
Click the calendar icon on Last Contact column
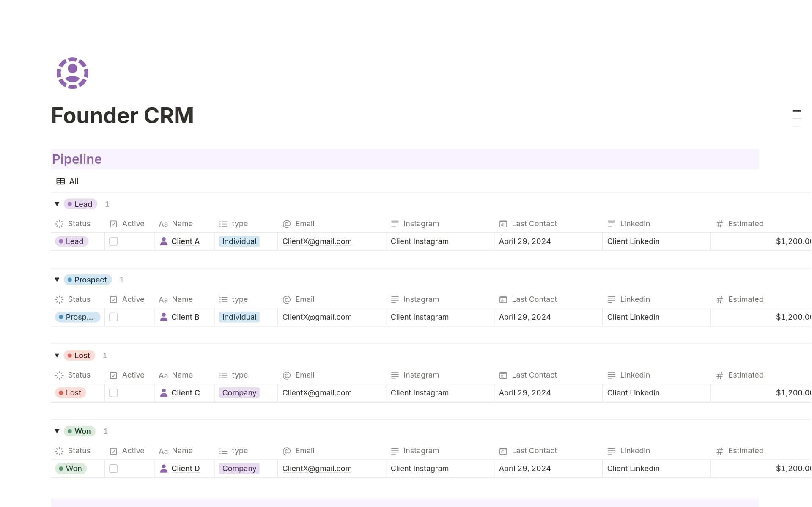coord(503,224)
